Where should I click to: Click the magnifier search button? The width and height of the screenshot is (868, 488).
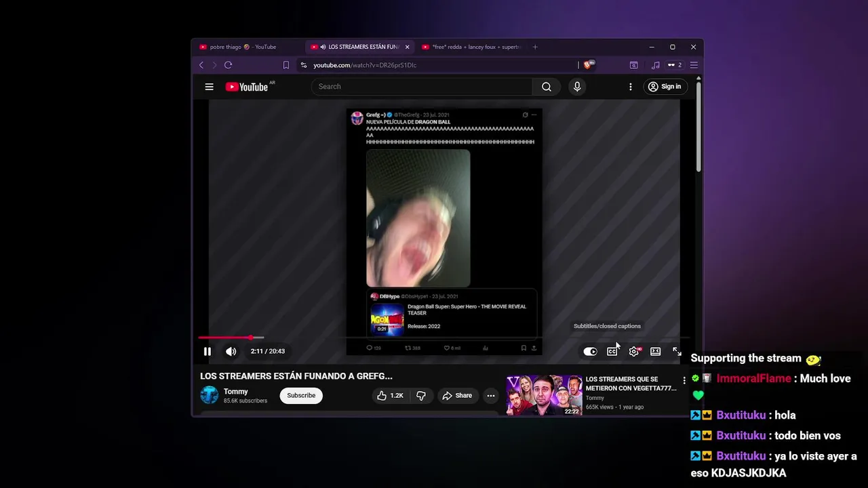547,87
